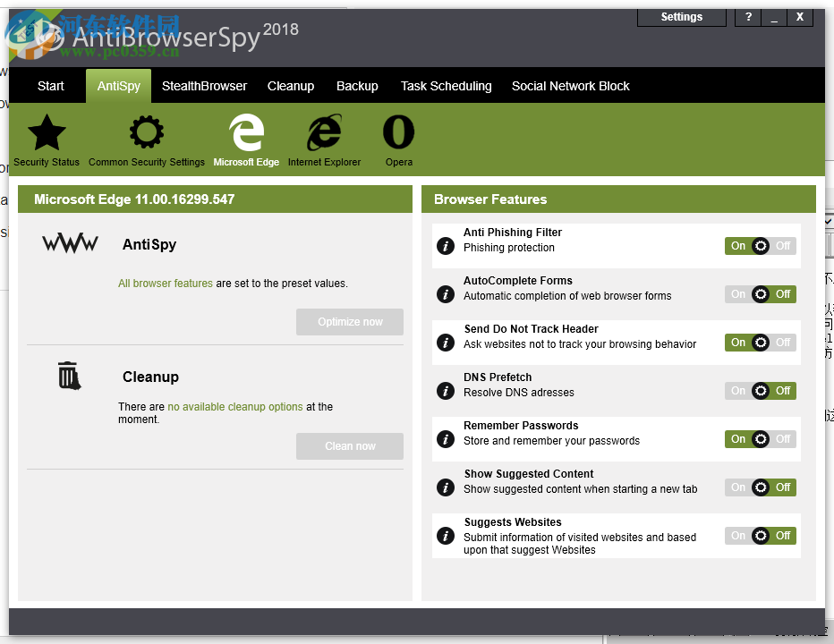The image size is (834, 644).
Task: Click info icon for Suggests Websites
Action: (446, 536)
